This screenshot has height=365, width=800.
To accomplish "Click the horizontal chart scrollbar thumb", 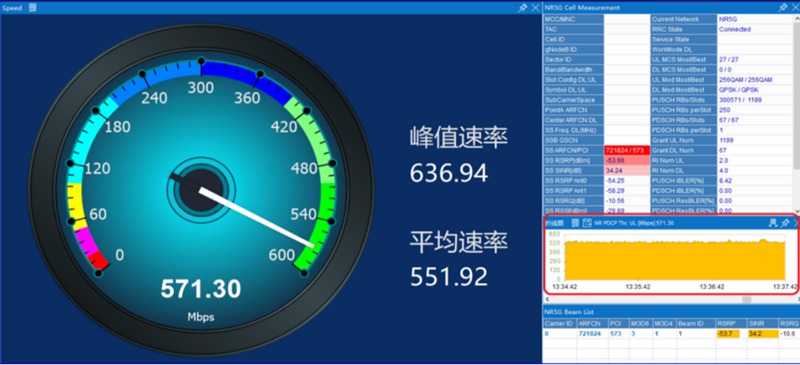I will [746, 300].
